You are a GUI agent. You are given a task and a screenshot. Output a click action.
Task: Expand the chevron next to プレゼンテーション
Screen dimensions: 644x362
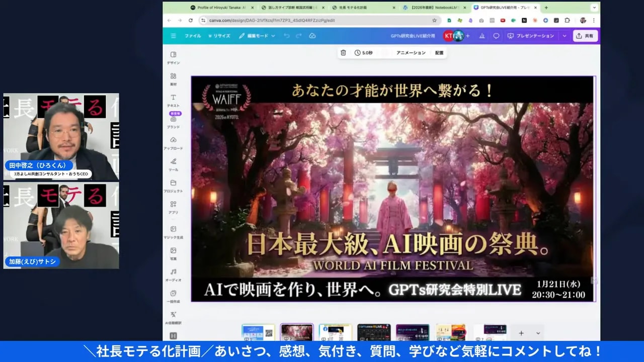[x=565, y=36]
